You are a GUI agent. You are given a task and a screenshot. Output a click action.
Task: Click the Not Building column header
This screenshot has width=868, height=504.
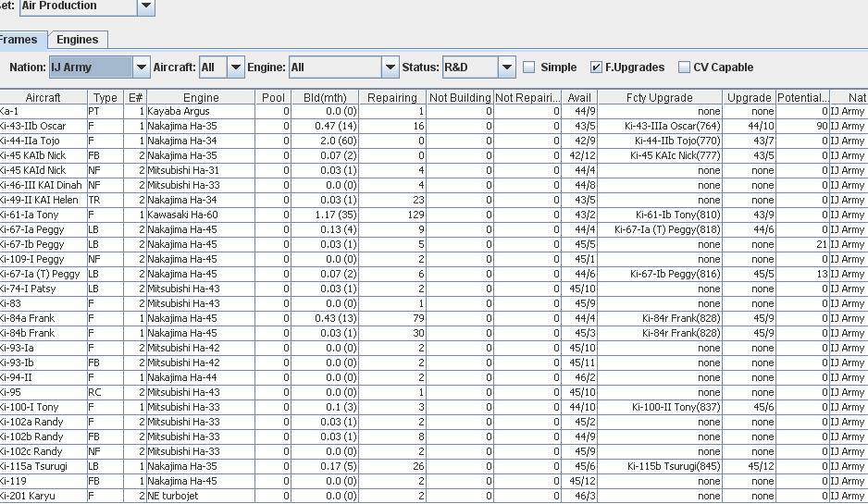460,97
